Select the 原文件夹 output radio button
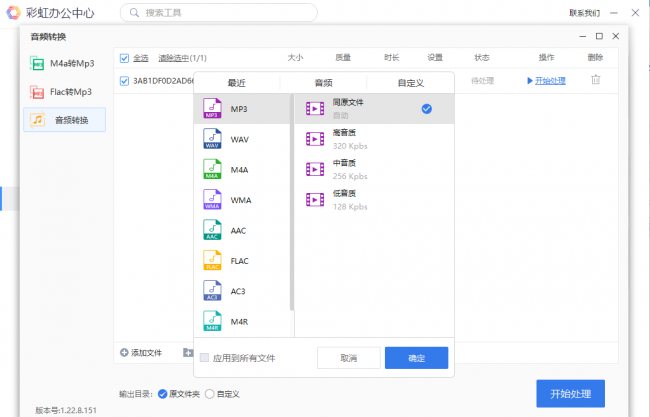 click(x=162, y=394)
